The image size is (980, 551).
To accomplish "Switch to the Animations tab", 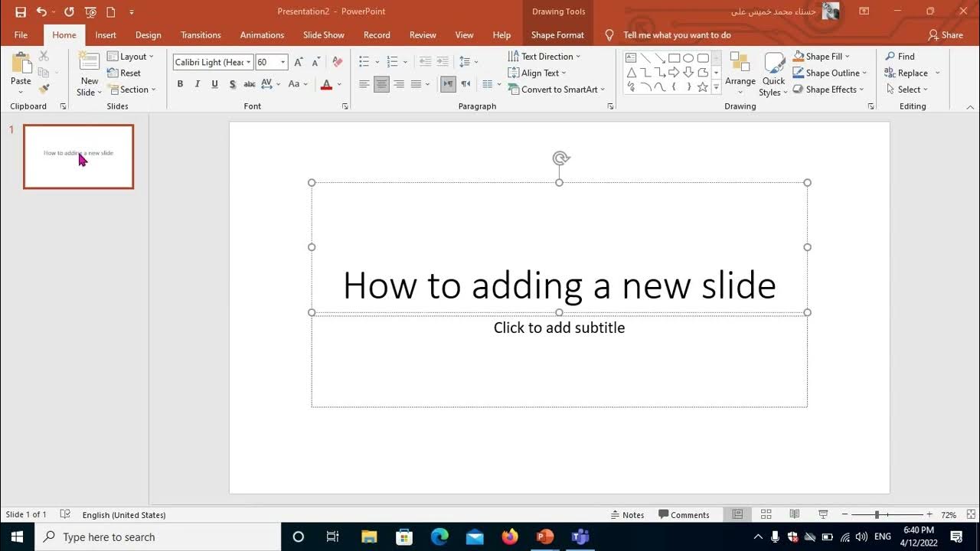I will 262,35.
